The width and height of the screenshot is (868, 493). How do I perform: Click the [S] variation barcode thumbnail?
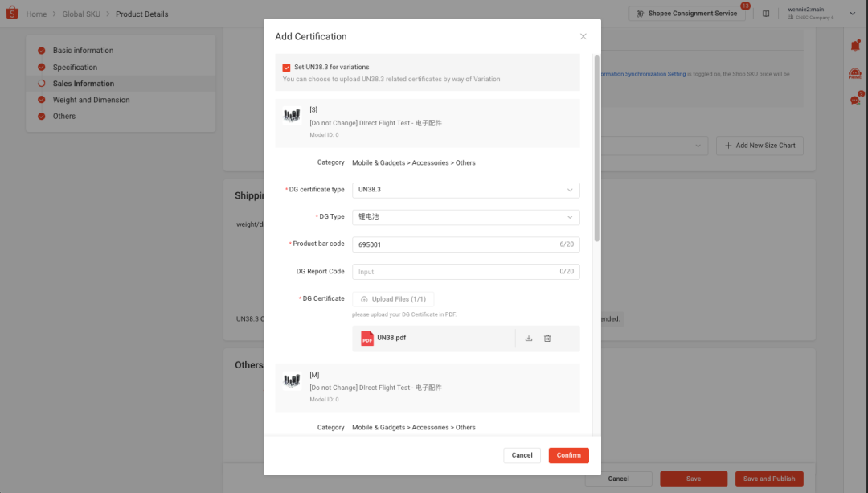click(292, 117)
